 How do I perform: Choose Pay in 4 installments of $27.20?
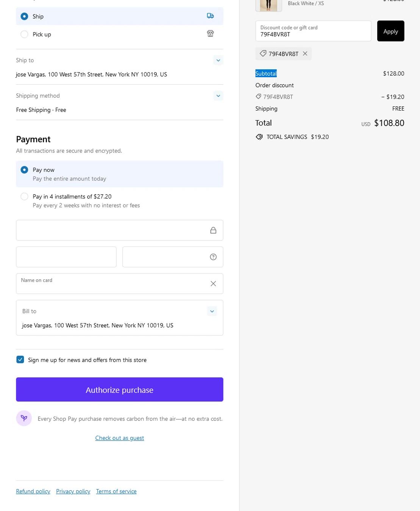[24, 196]
